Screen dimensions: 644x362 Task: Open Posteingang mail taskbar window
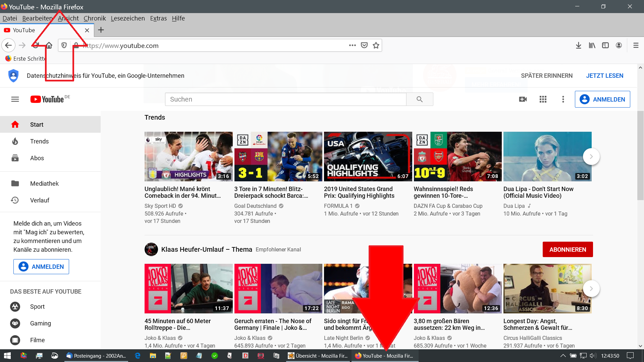97,356
